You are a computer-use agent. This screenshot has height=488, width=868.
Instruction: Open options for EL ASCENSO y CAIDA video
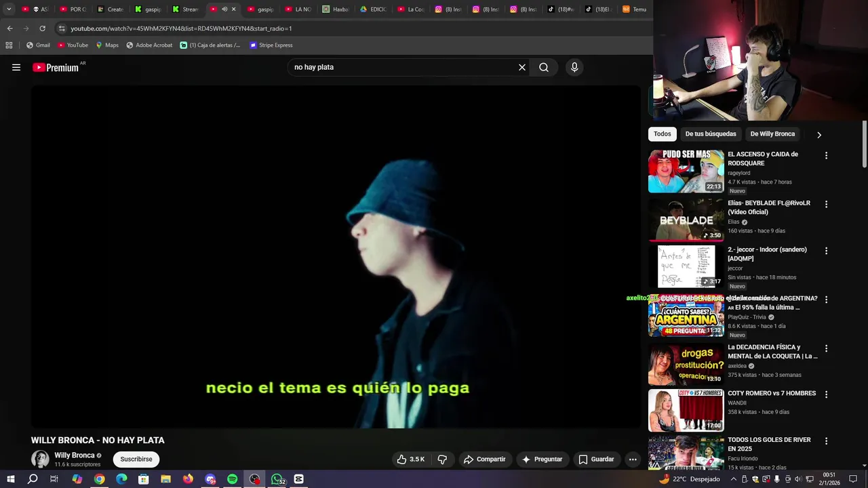click(826, 155)
